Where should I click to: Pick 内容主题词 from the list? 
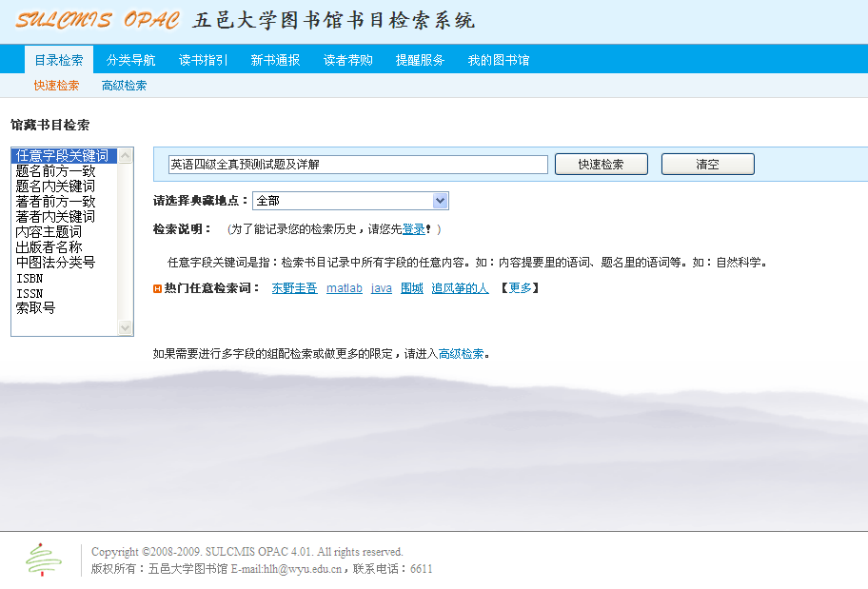coord(64,232)
